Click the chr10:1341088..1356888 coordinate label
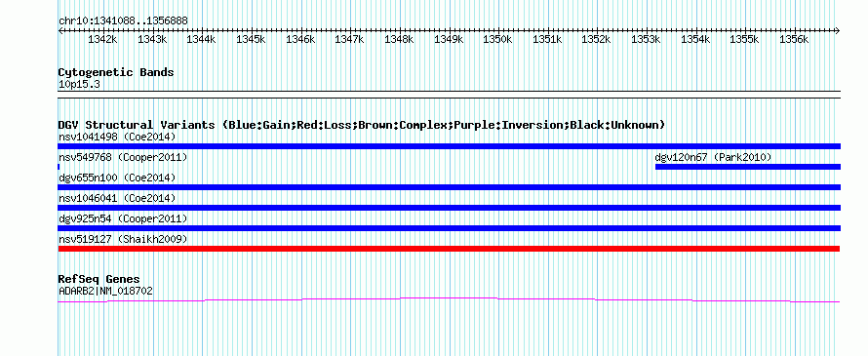Screen dimensions: 868x356 point(123,21)
